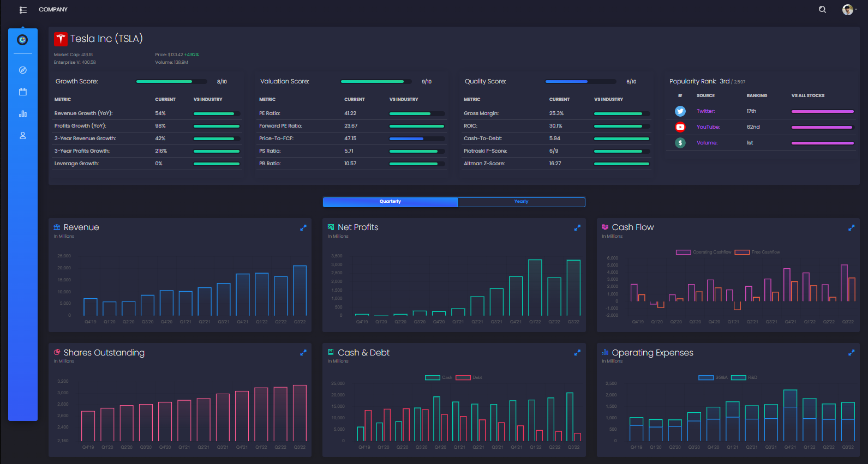Click the Net Profits title icon
868x464 pixels.
coord(331,227)
